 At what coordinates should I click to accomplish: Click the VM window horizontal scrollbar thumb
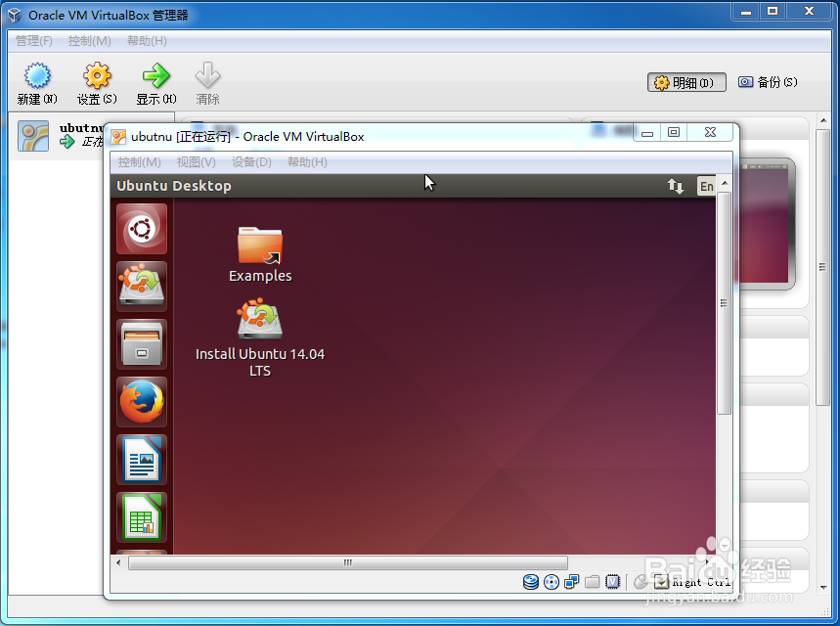[x=348, y=562]
